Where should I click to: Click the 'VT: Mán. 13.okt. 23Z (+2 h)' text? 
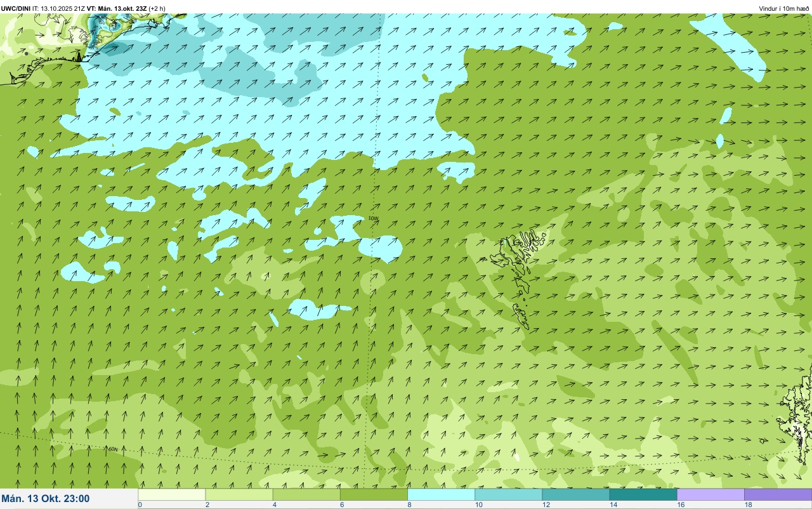pyautogui.click(x=126, y=8)
